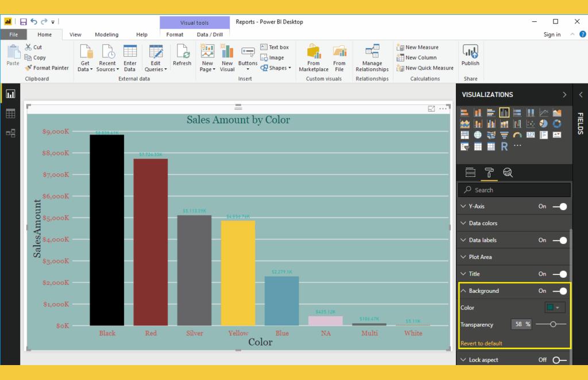The width and height of the screenshot is (588, 380).
Task: Click the Focus mode icon on chart
Action: coord(431,108)
